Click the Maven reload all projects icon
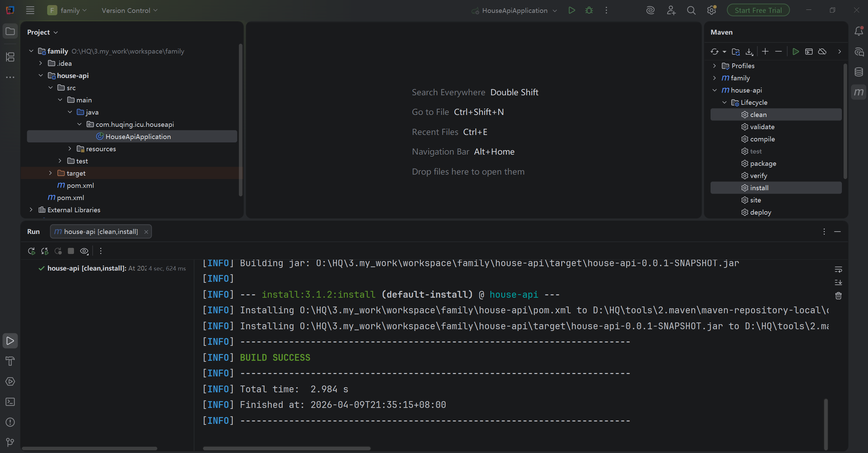868x453 pixels. coord(714,52)
